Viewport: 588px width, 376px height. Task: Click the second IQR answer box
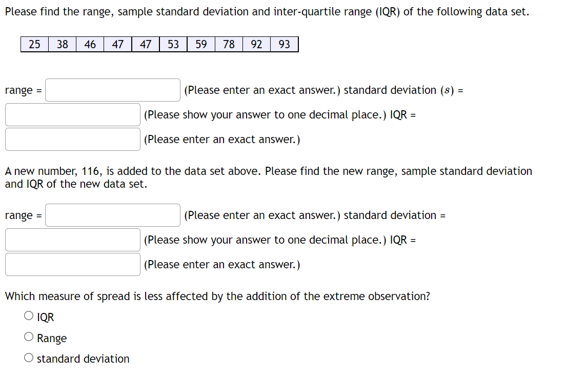[72, 264]
